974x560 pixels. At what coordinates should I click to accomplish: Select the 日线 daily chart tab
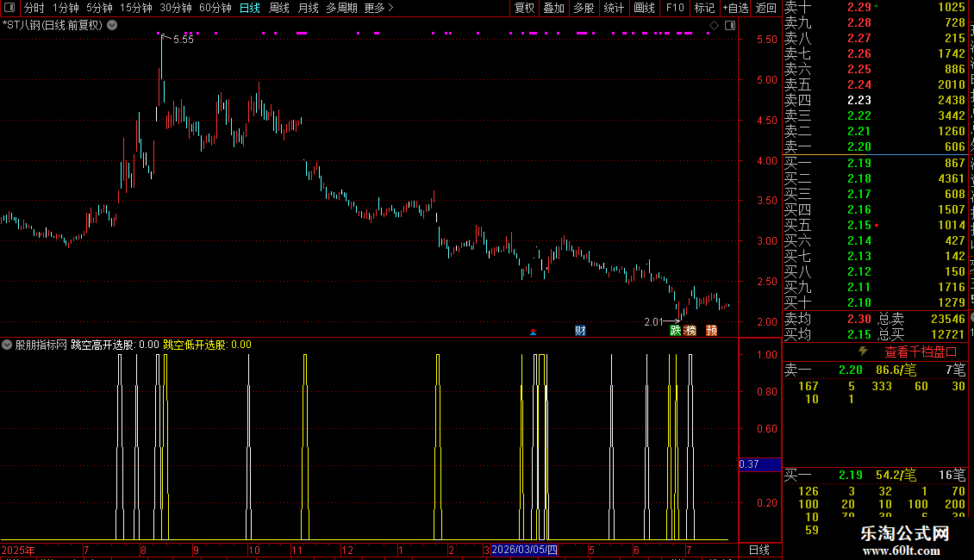click(x=250, y=8)
